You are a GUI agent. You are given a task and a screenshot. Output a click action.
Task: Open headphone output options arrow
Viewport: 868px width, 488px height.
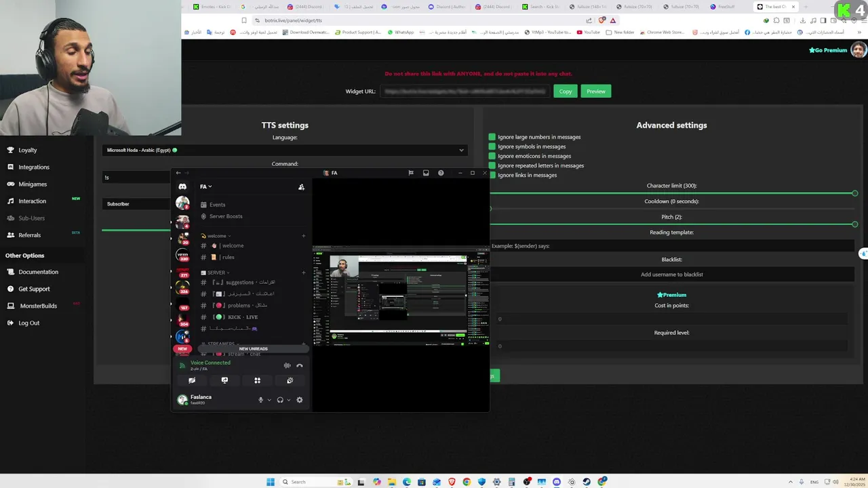click(x=289, y=400)
